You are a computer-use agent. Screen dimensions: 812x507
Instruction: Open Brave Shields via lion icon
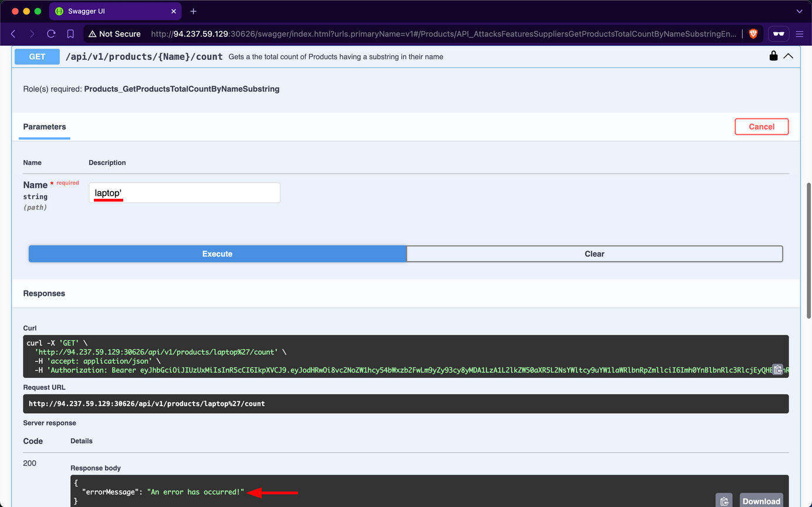753,33
